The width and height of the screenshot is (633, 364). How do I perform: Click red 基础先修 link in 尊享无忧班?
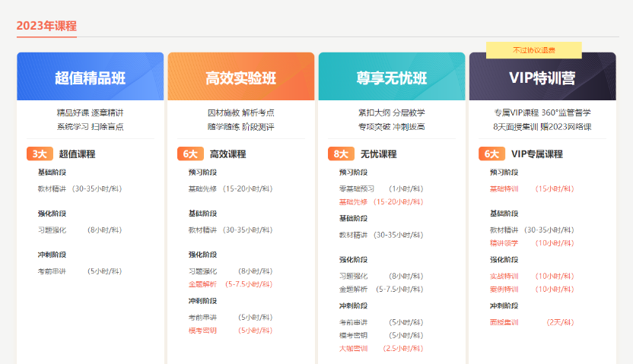click(x=353, y=202)
